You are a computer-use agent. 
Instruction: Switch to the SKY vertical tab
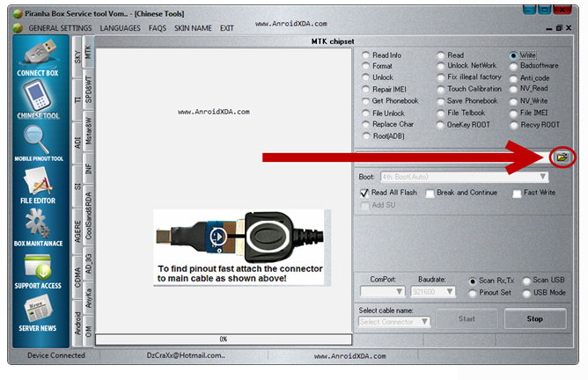(x=77, y=57)
